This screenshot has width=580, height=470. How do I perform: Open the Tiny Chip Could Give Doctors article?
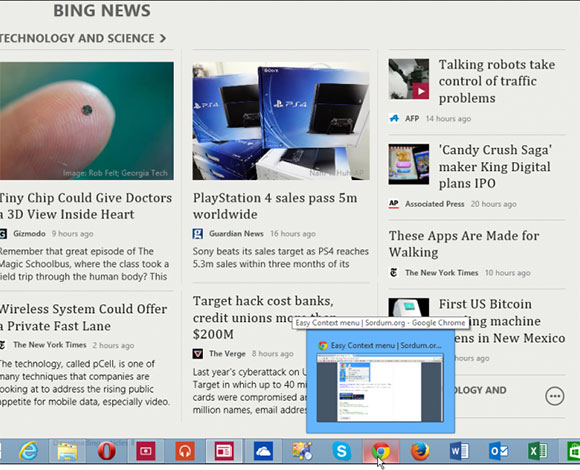click(86, 206)
